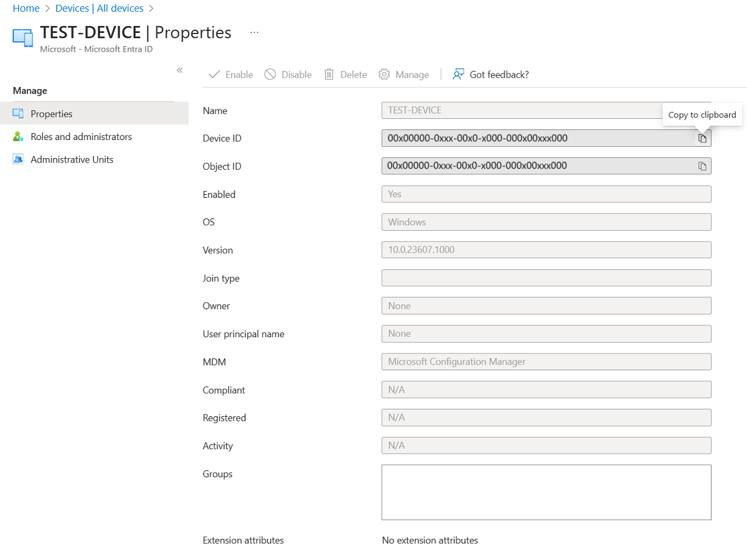Select Administrative Units in Manage menu
This screenshot has height=560, width=747.
coord(73,159)
